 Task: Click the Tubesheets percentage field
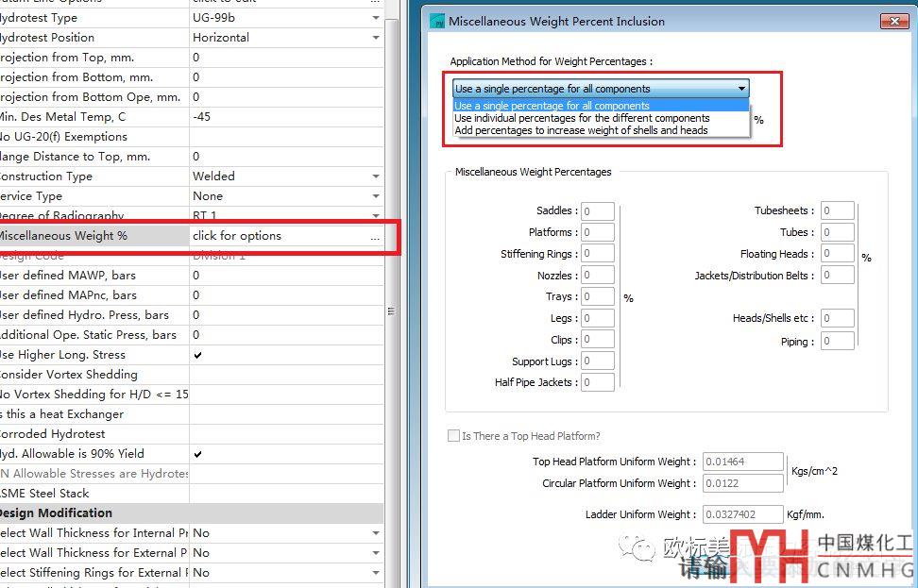[x=837, y=210]
